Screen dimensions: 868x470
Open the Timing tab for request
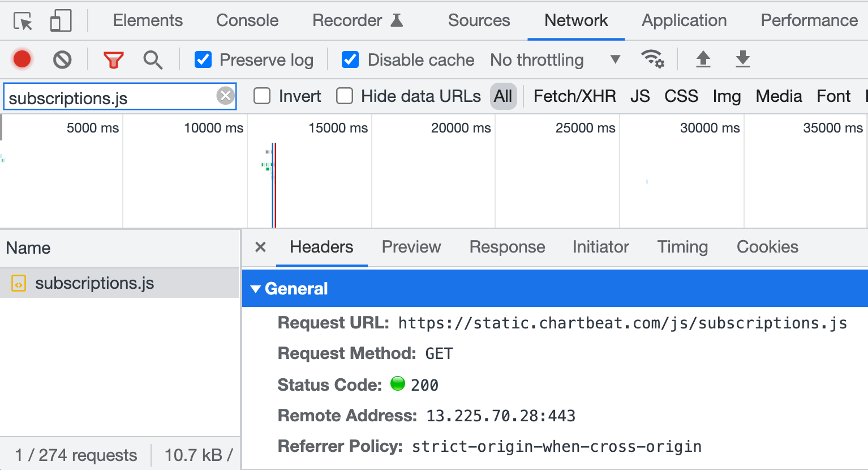[682, 247]
